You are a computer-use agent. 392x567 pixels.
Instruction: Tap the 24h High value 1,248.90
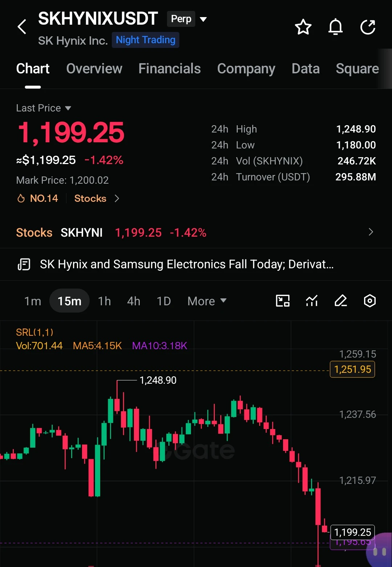[356, 129]
